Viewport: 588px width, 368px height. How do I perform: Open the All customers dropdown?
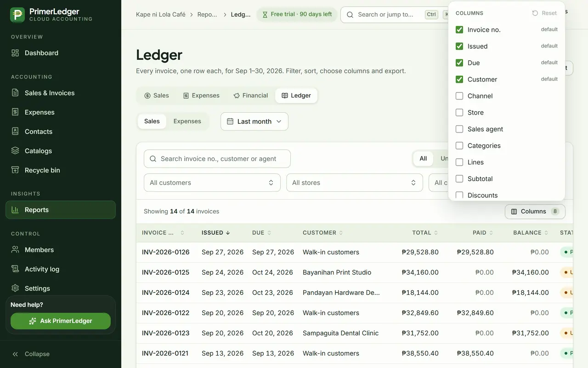click(212, 183)
